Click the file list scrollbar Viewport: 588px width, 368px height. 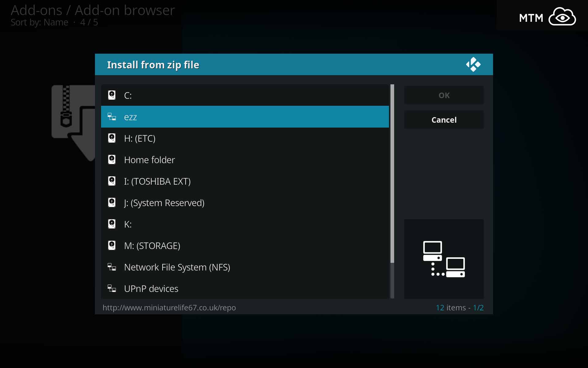tap(392, 173)
